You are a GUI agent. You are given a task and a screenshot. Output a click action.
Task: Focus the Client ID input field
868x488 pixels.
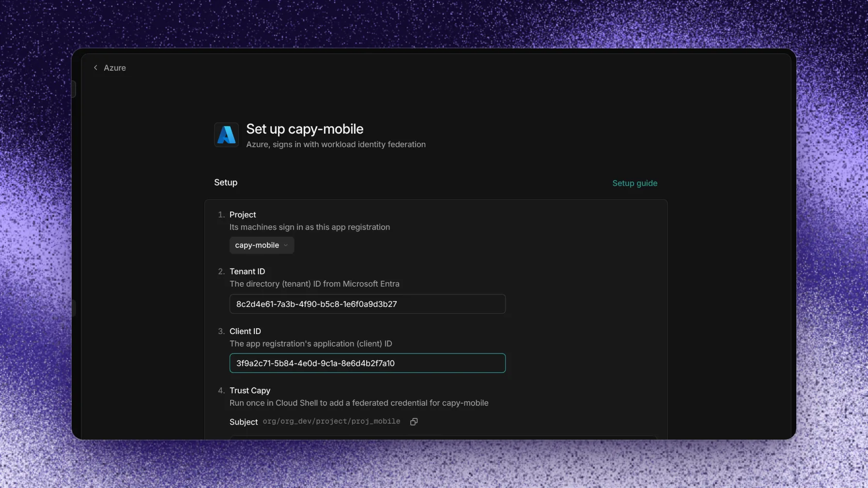point(367,363)
